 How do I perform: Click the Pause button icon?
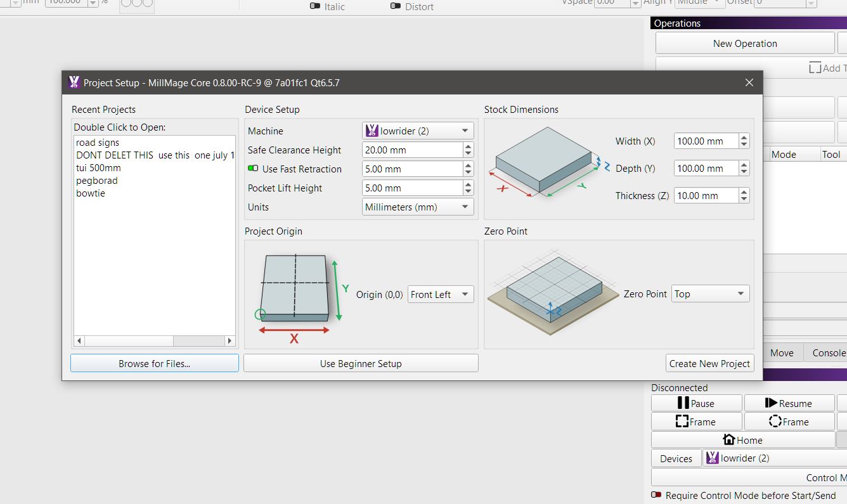[683, 403]
